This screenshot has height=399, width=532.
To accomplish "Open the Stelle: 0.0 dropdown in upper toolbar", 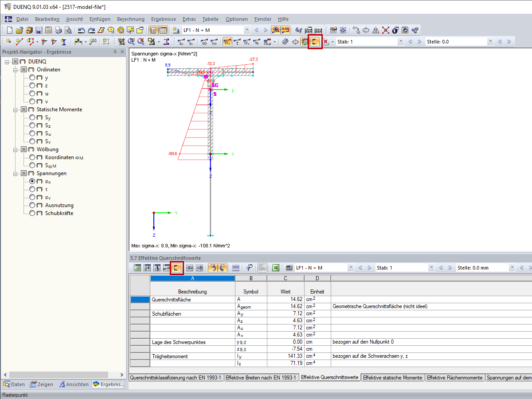I will click(x=490, y=42).
